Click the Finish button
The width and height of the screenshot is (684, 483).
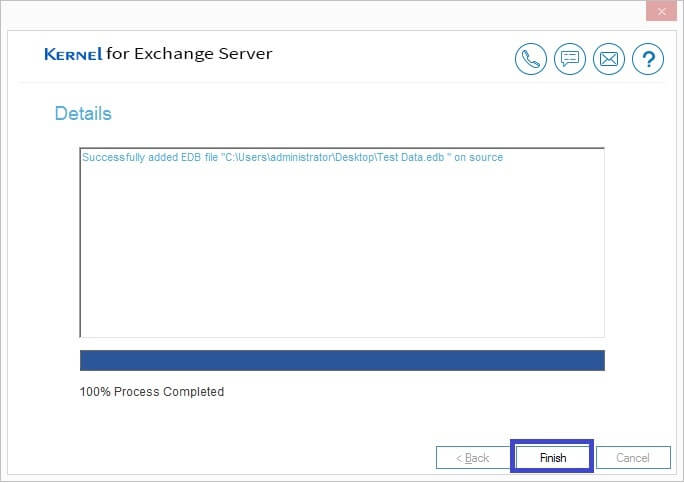[553, 457]
